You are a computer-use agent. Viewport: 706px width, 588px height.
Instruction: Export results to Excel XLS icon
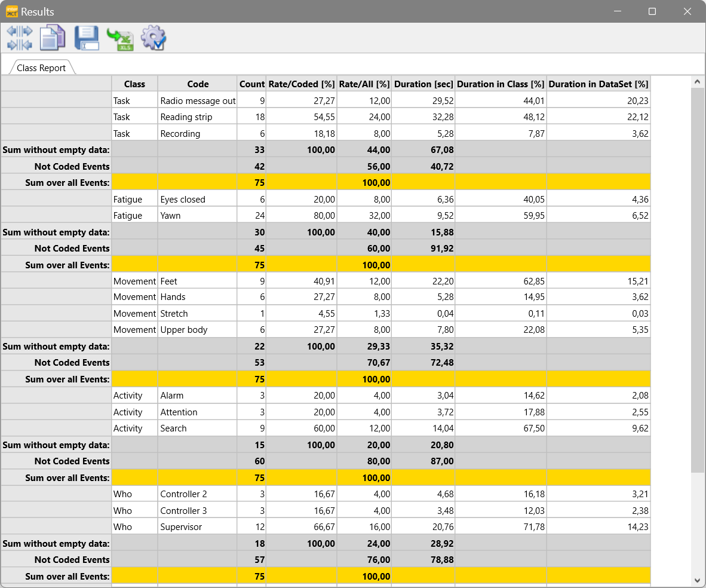coord(120,39)
